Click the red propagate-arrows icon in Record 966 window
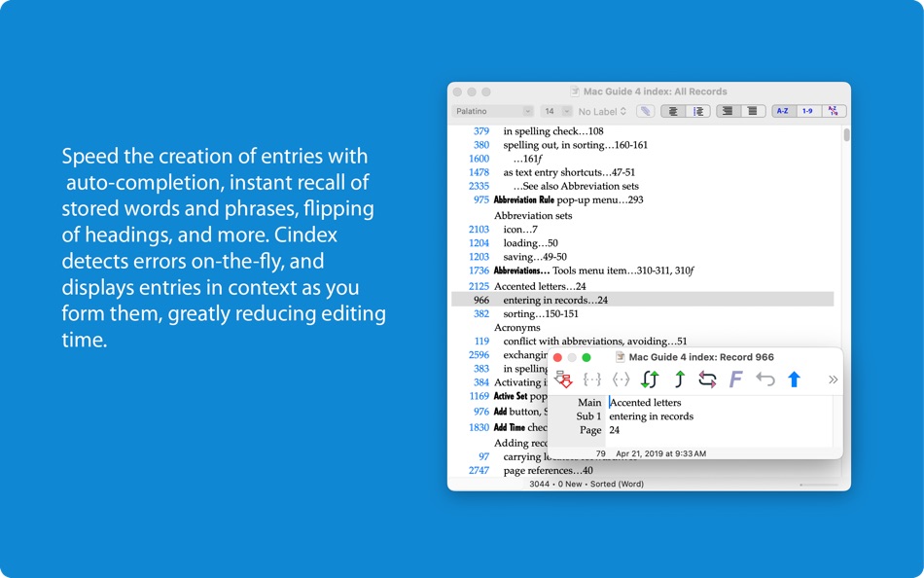The width and height of the screenshot is (924, 578). [x=563, y=379]
